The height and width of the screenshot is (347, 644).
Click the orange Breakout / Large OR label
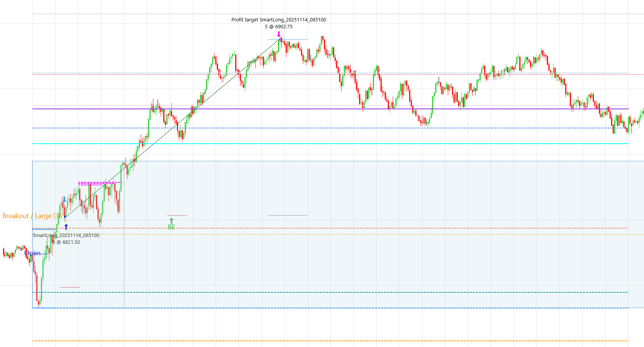[33, 216]
